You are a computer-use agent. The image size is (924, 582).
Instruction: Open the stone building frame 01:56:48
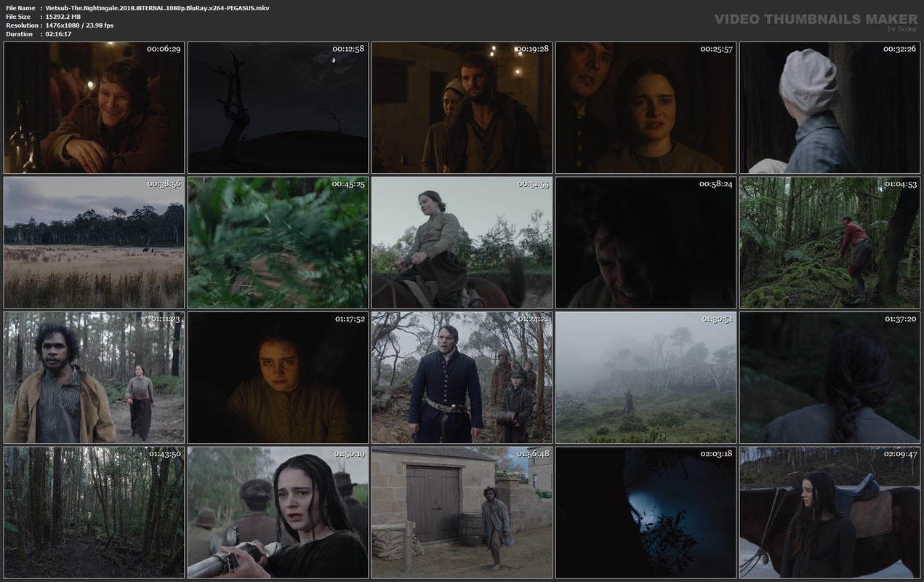tap(462, 513)
